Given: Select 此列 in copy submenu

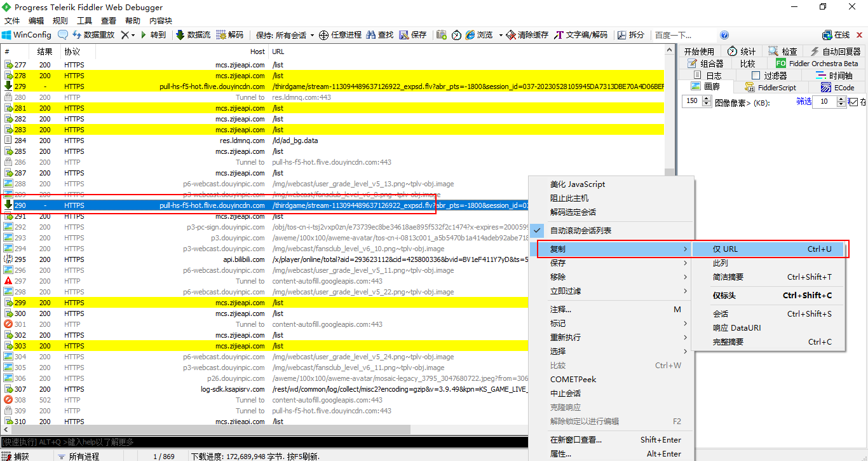Looking at the screenshot, I should click(x=769, y=263).
